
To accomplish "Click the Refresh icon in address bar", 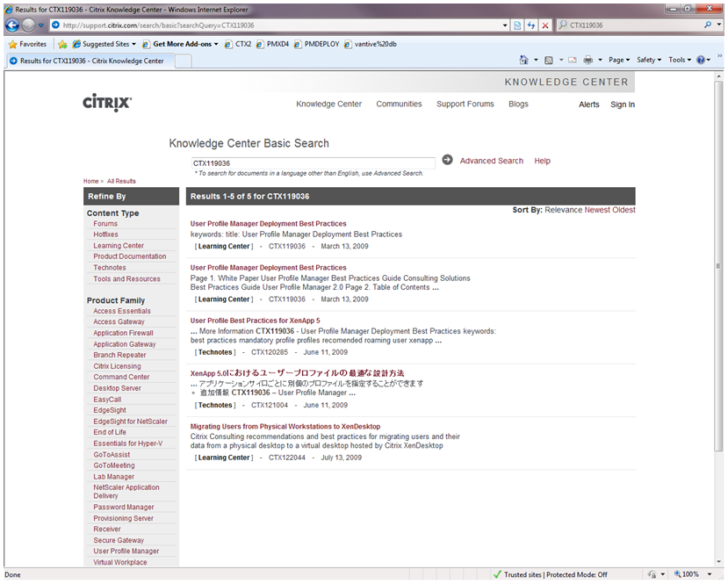I will point(531,25).
